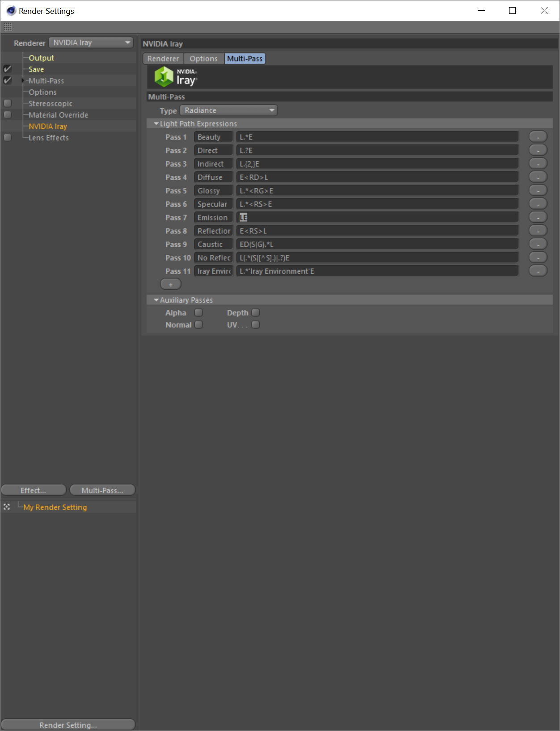
Task: Expand the Multi-Pass tree item arrow
Action: point(23,80)
